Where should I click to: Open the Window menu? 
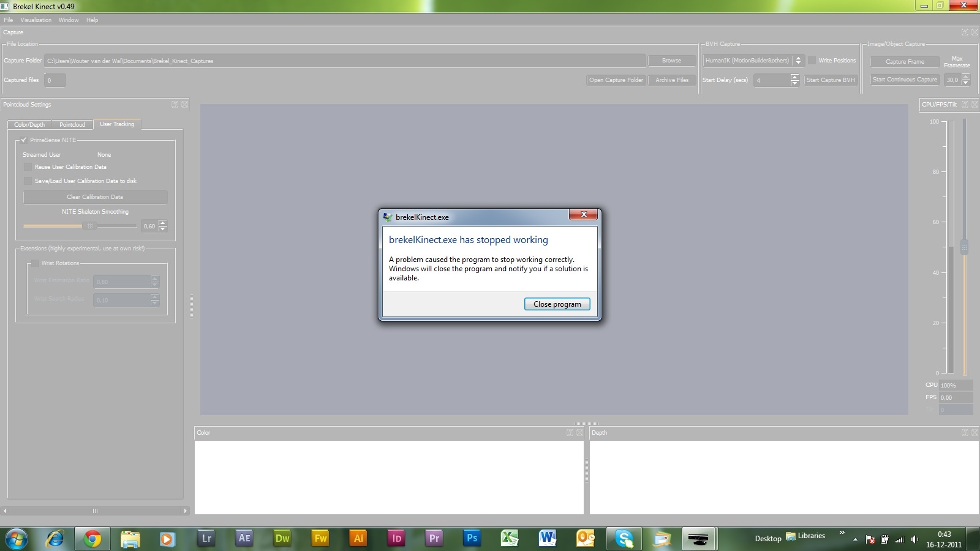pos(69,20)
